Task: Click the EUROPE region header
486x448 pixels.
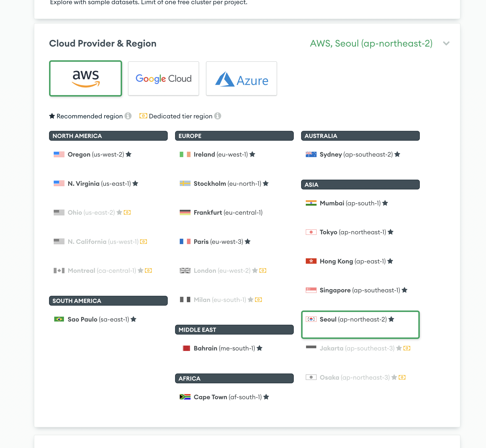Action: point(234,136)
